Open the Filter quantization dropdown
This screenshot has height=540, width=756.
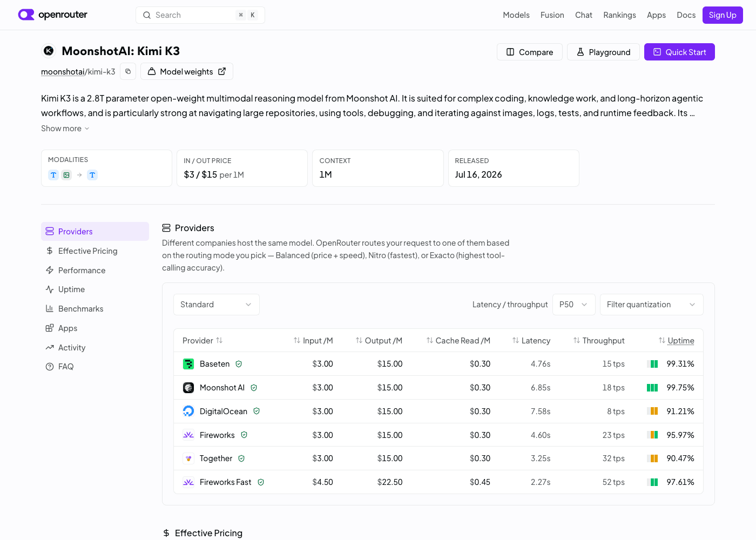[652, 305]
